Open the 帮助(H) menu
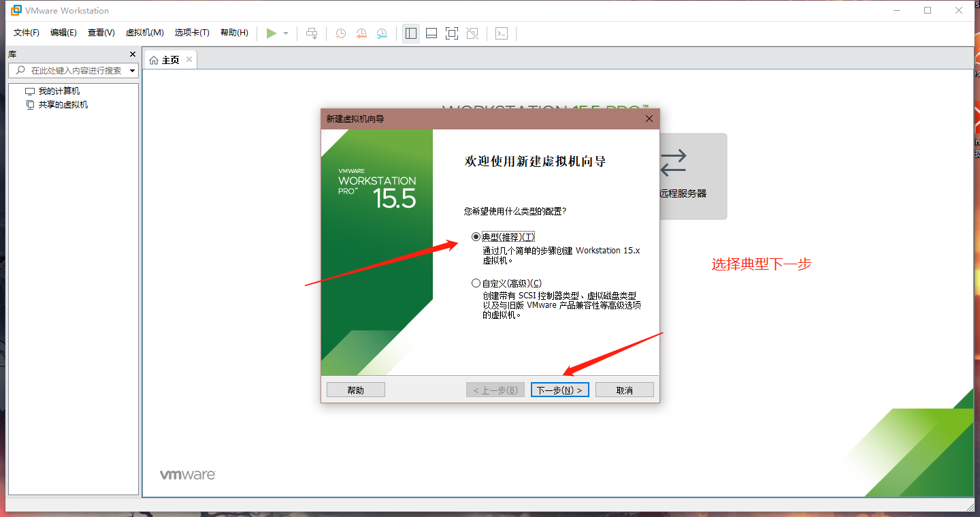This screenshot has width=980, height=517. point(234,33)
